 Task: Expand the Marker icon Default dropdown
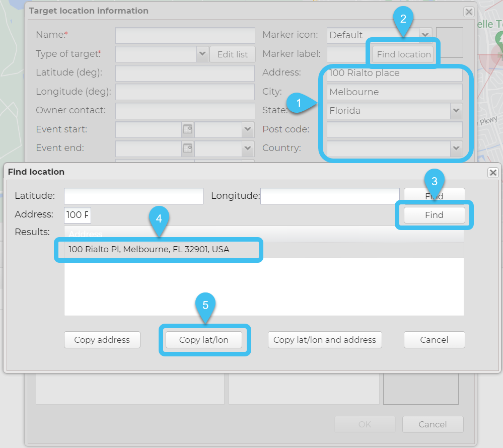coord(426,35)
